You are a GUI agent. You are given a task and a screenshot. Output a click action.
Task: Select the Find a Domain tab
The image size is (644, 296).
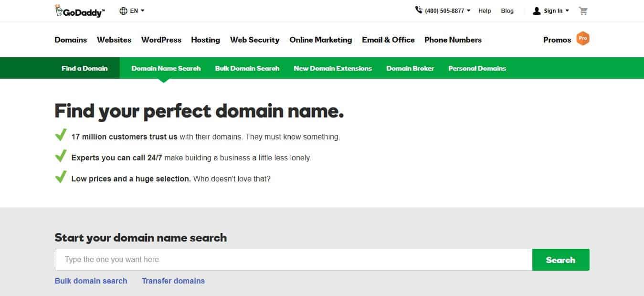[84, 68]
